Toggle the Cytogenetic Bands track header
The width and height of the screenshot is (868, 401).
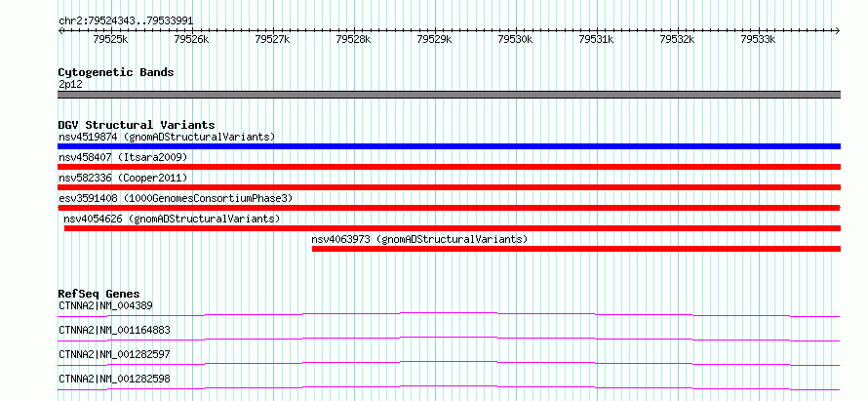(116, 72)
